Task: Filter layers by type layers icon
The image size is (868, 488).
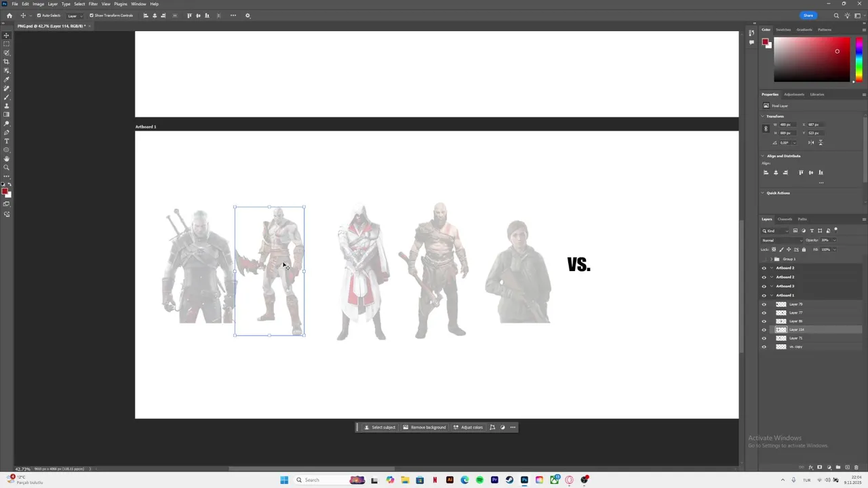Action: [x=812, y=230]
